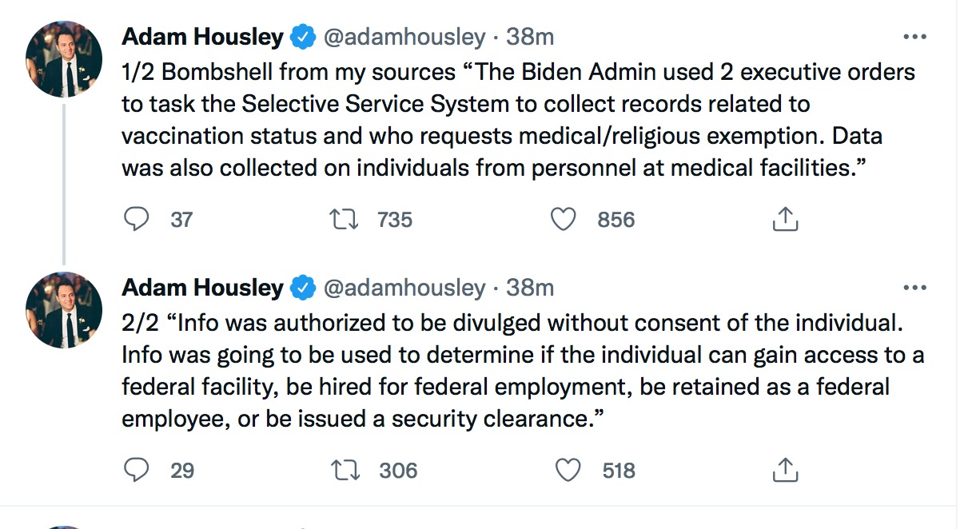Click Adam Housley name on first tweet
The height and width of the screenshot is (529, 980).
click(202, 37)
